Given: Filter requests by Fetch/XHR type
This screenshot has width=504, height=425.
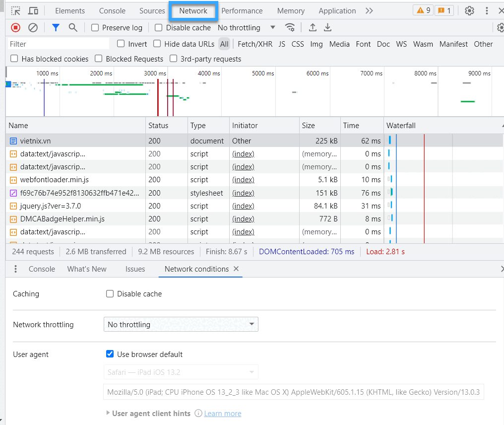Looking at the screenshot, I should pos(255,44).
